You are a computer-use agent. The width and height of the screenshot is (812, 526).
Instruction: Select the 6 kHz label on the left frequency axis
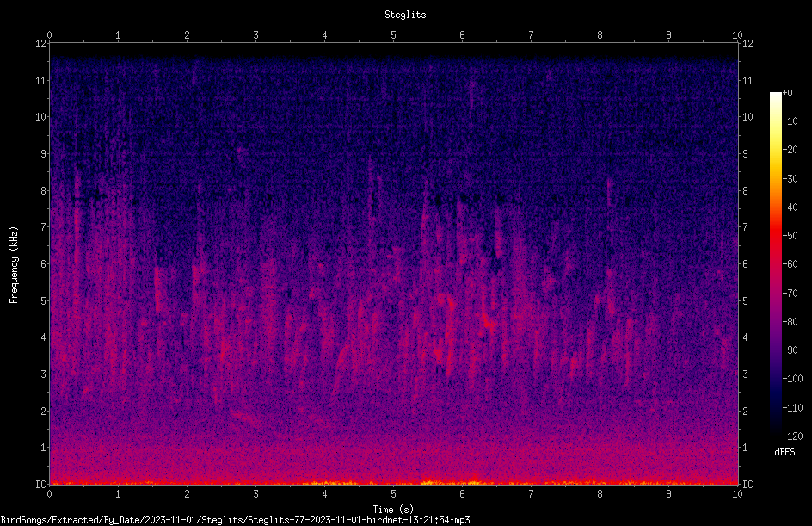coord(44,263)
